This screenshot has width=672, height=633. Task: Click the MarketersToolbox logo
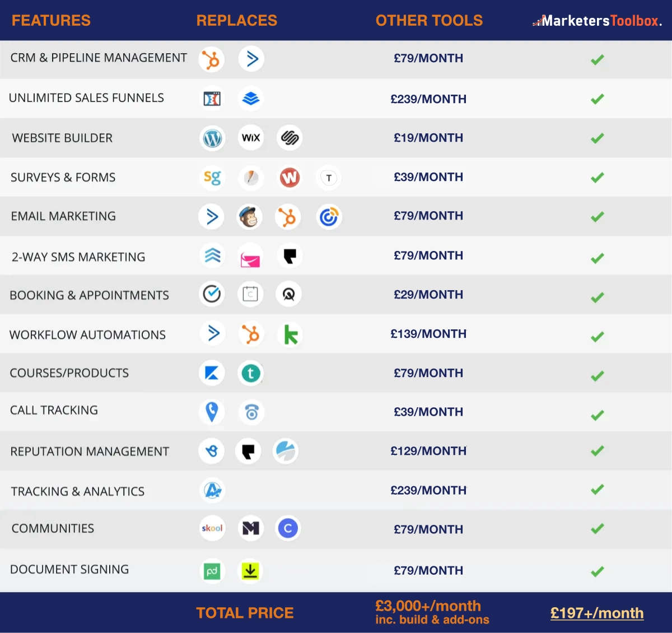tap(597, 21)
